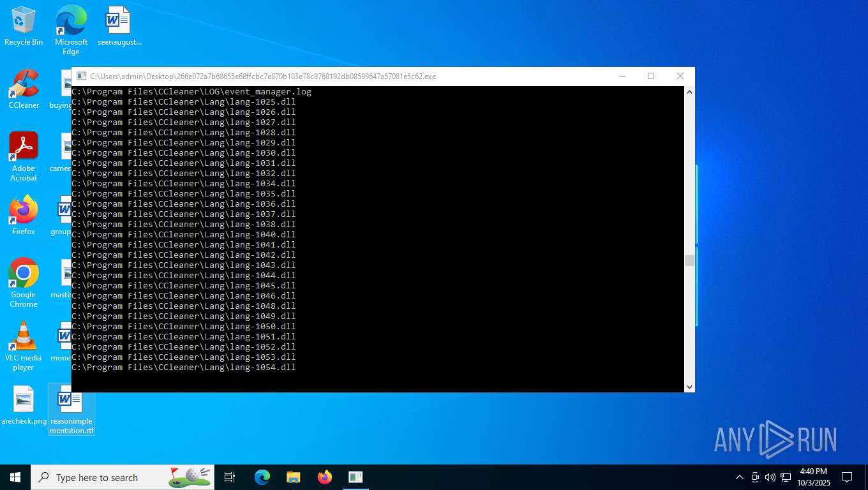The height and width of the screenshot is (490, 868).
Task: Click the Windows Start button
Action: pos(15,477)
